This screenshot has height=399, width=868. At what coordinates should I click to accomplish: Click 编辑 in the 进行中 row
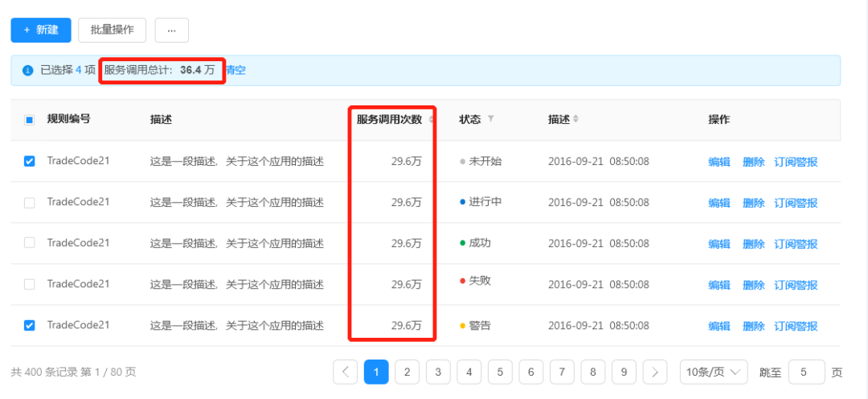(719, 203)
